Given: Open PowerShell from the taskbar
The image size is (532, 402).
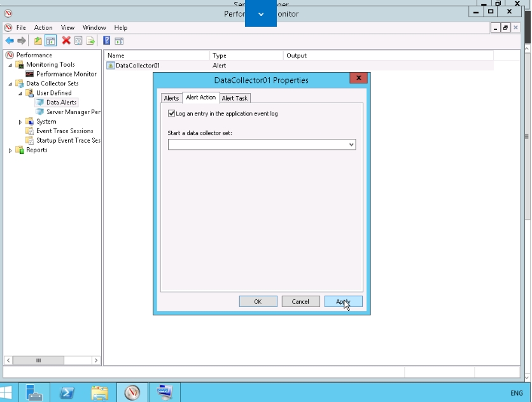Looking at the screenshot, I should point(67,392).
